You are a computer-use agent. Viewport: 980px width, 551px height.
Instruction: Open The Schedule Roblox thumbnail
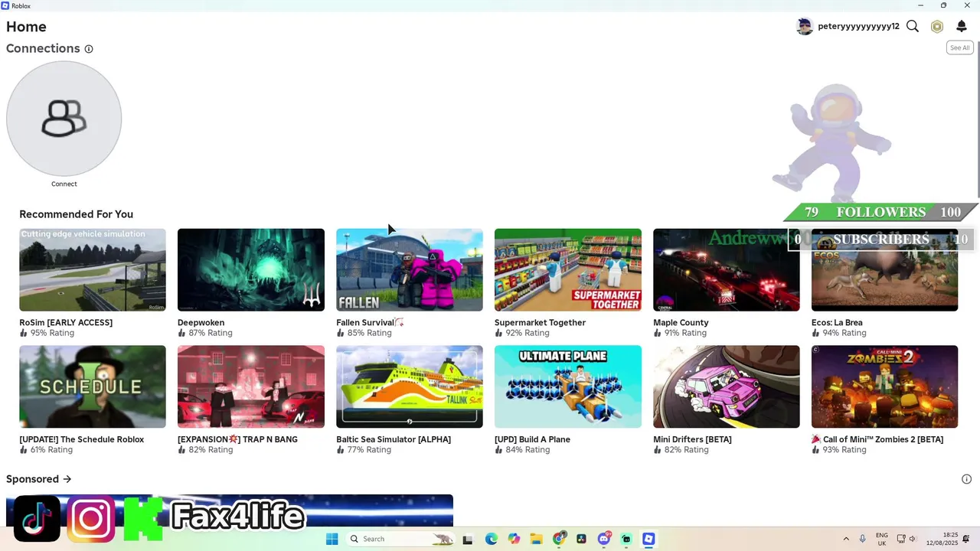click(93, 386)
